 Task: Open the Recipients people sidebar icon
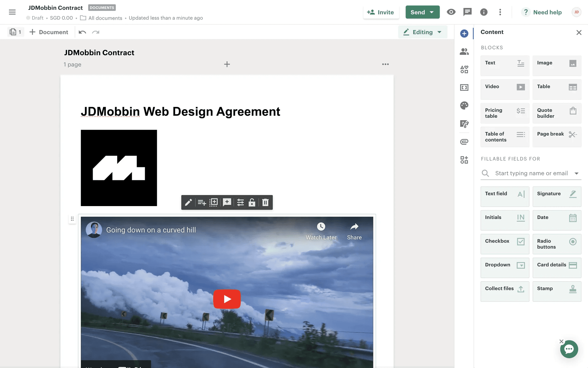pyautogui.click(x=464, y=52)
